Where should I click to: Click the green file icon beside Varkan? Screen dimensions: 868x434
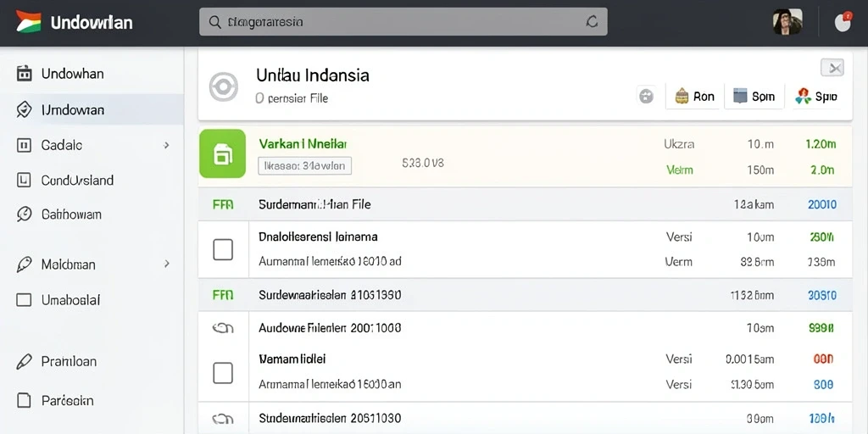point(223,154)
